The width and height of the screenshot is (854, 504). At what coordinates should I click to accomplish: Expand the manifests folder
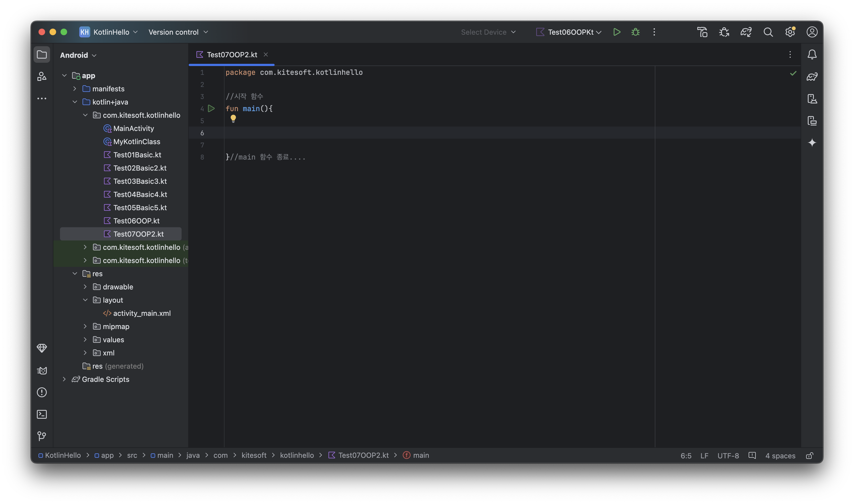[75, 89]
